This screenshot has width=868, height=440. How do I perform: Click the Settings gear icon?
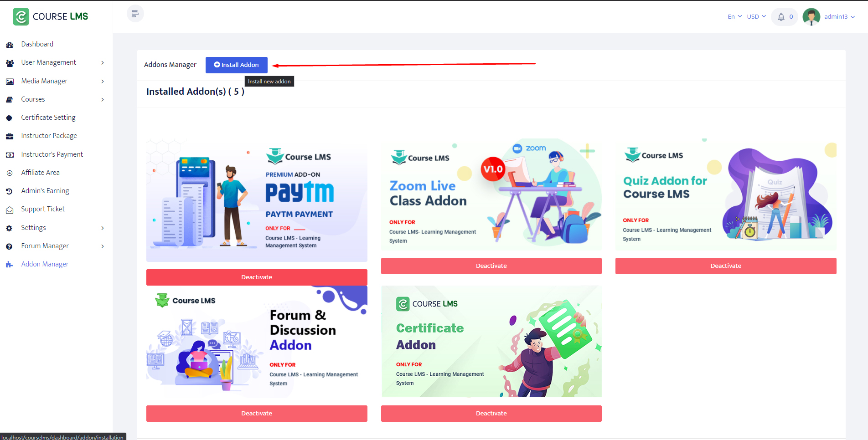(x=10, y=228)
